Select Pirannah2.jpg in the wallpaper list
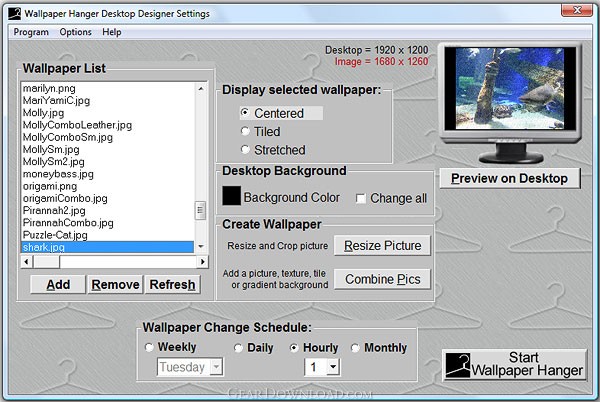Viewport: 600px width, 402px height. [x=108, y=211]
